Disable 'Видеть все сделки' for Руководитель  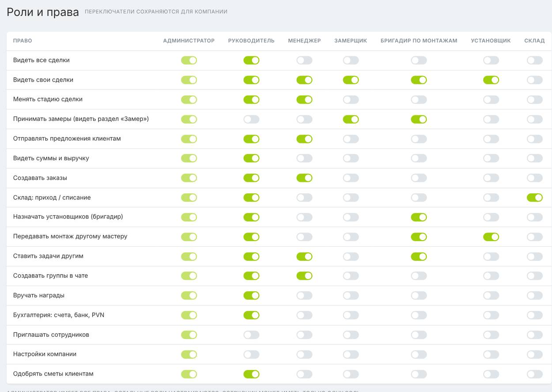tap(251, 60)
